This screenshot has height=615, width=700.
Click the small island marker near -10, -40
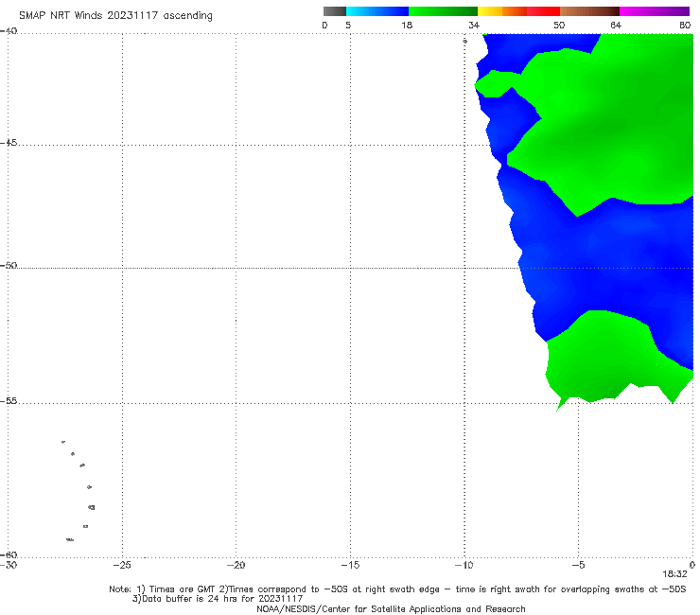click(x=464, y=41)
